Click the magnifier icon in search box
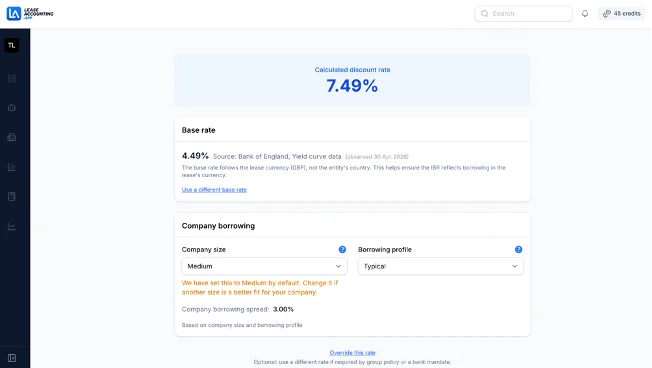The width and height of the screenshot is (652, 368). click(484, 14)
